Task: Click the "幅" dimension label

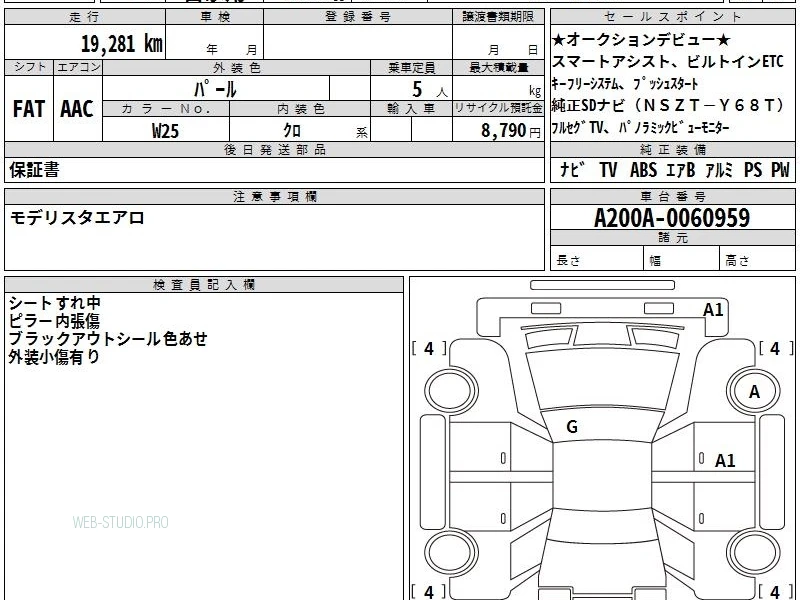Action: pyautogui.click(x=655, y=261)
